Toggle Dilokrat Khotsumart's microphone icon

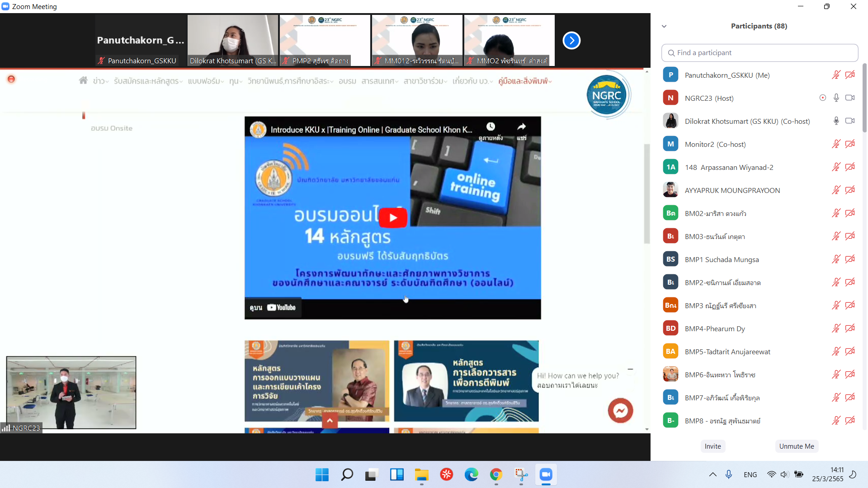click(x=836, y=121)
